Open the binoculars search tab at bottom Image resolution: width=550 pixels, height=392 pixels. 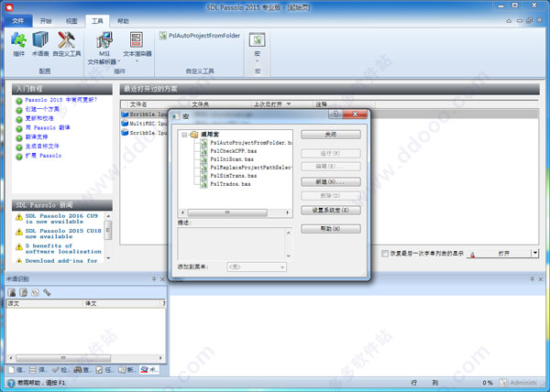(x=82, y=370)
